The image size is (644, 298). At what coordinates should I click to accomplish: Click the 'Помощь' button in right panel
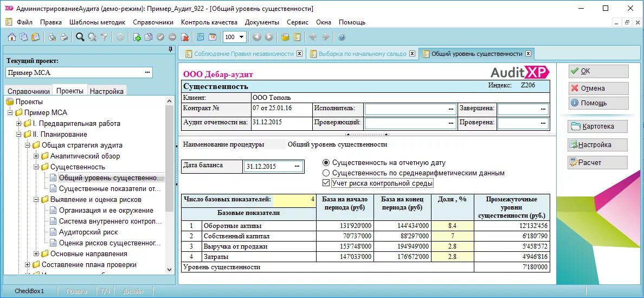[598, 103]
